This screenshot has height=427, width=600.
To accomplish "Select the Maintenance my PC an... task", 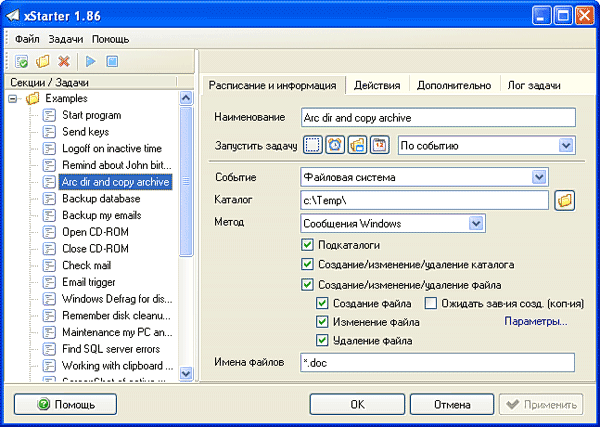I will click(117, 332).
